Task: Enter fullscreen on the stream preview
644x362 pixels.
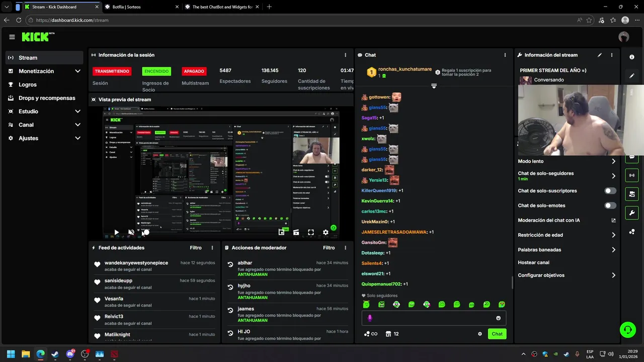Action: pyautogui.click(x=311, y=232)
